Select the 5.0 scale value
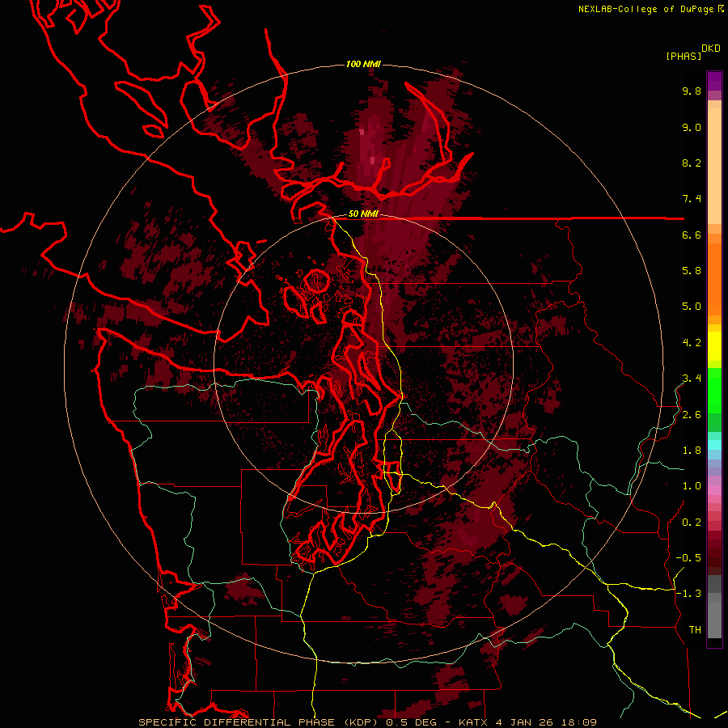Viewport: 728px width, 728px height. click(692, 307)
